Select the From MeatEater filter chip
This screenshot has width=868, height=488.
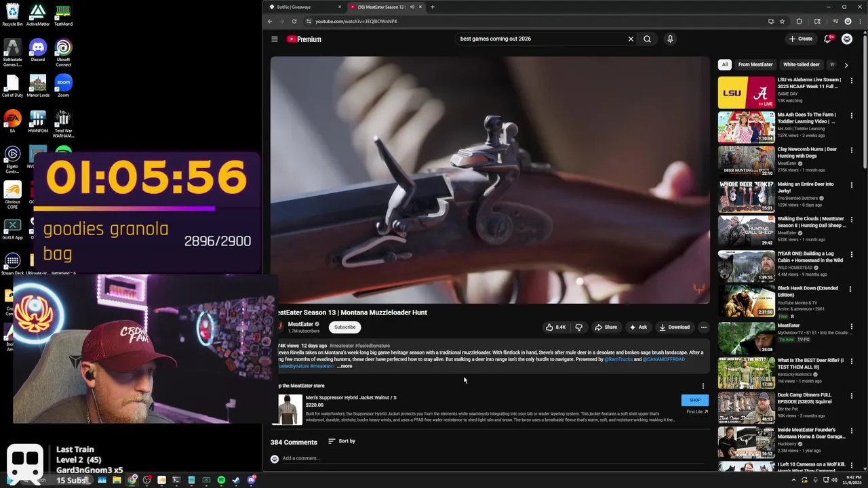click(755, 64)
